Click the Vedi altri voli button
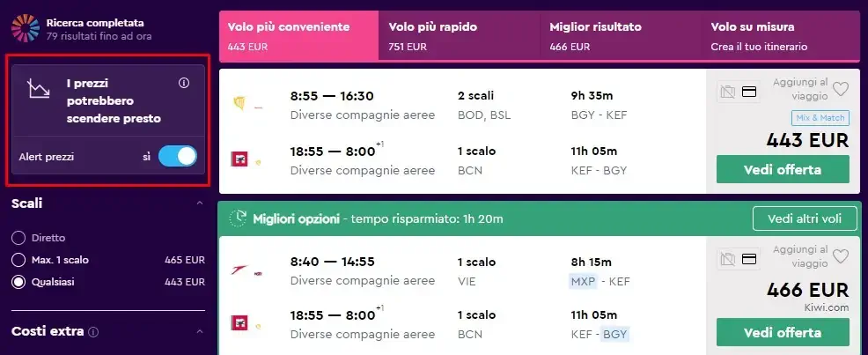This screenshot has height=355, width=868. coord(805,218)
